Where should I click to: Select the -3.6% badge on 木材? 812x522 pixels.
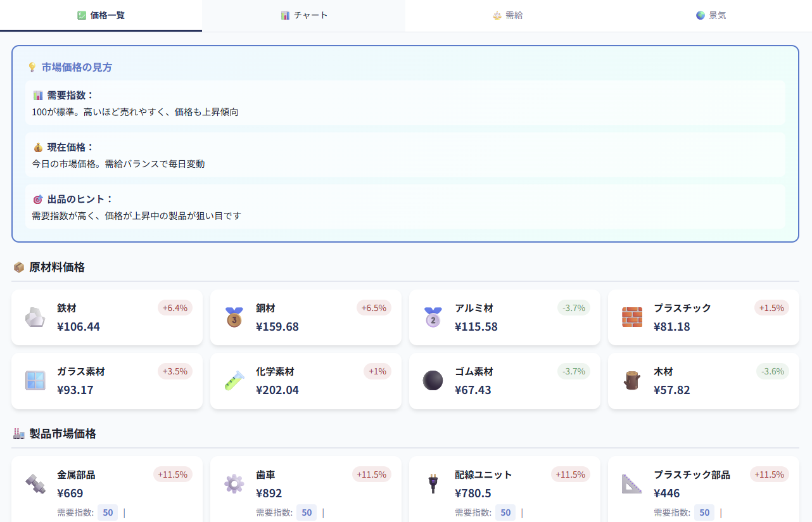[773, 371]
